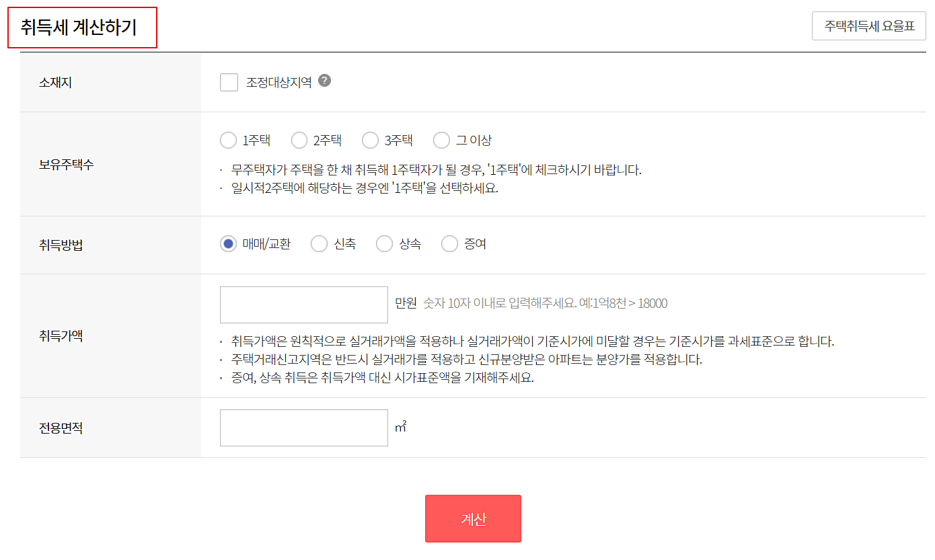The width and height of the screenshot is (935, 560).
Task: Select the 2주택 radio button
Action: pyautogui.click(x=299, y=140)
